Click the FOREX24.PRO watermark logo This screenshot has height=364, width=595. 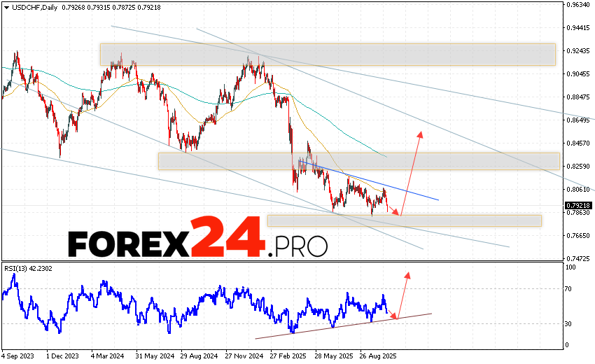tap(197, 242)
